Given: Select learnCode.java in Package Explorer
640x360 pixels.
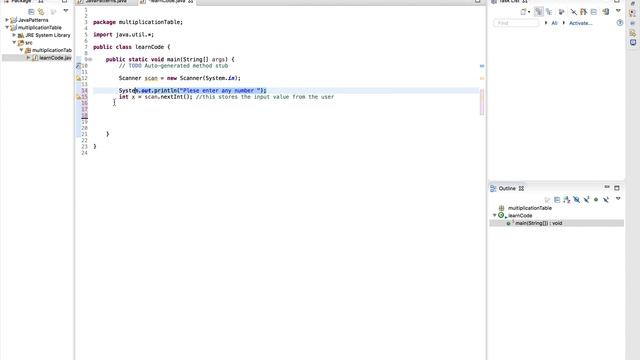Looking at the screenshot, I should pos(55,58).
